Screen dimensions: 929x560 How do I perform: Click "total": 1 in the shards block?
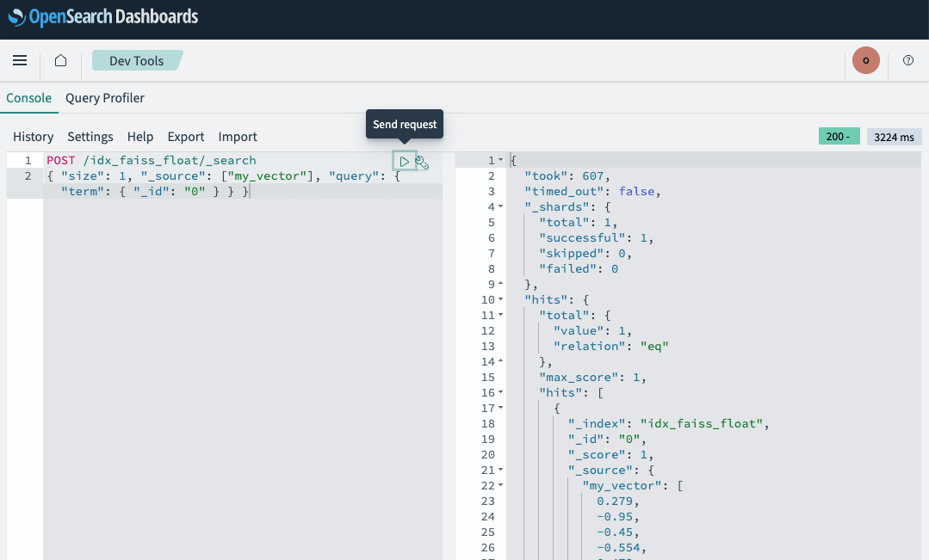[579, 222]
